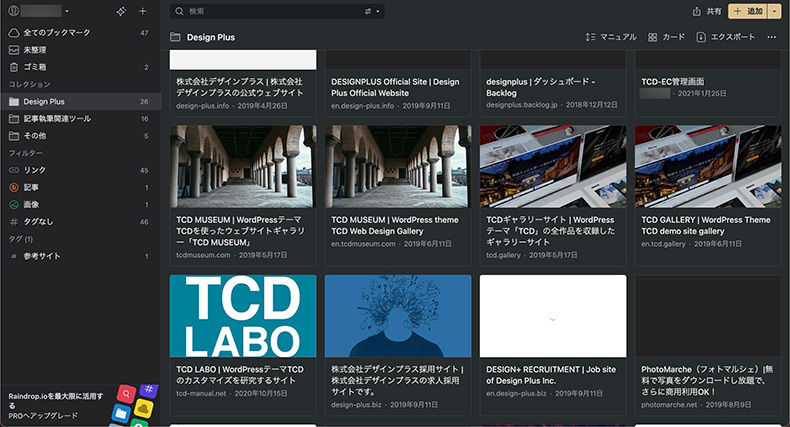Open DESIGNPLUS Official Site bookmark card
The width and height of the screenshot is (790, 427).
(398, 83)
